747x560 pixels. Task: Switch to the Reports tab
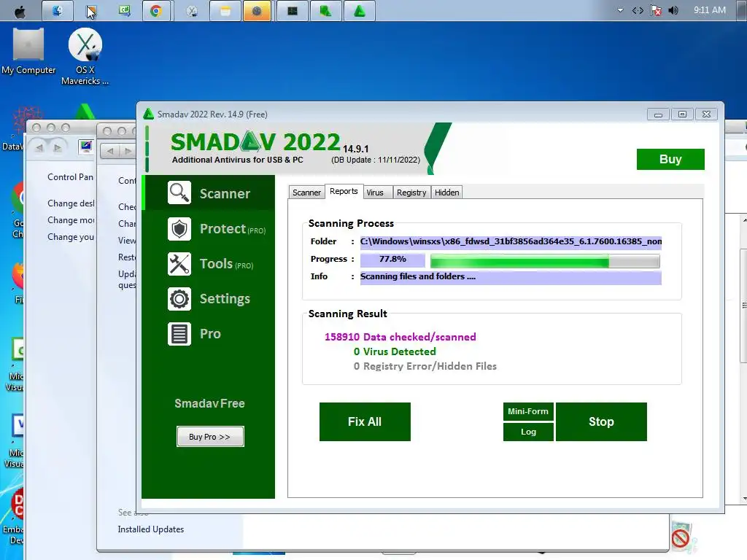point(344,192)
